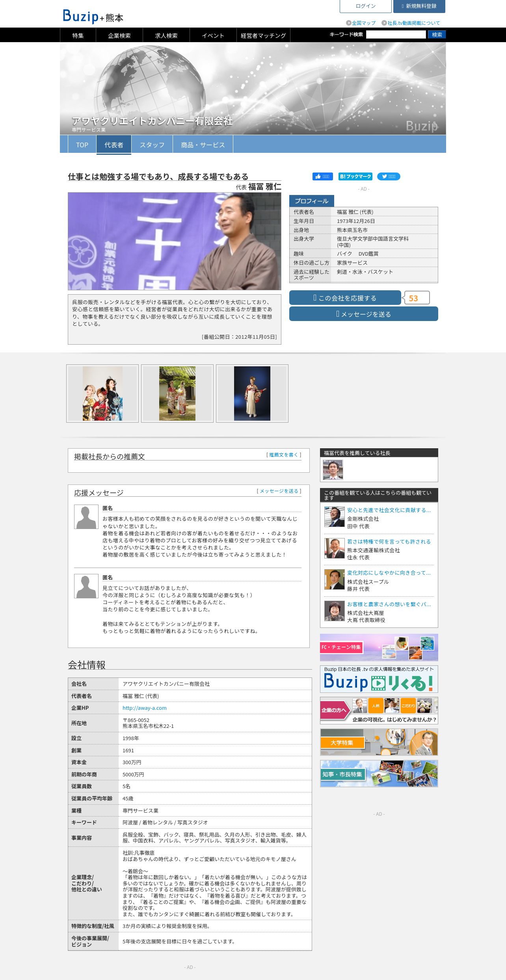Open the 大学特集 banner
506x980 pixels.
click(x=379, y=742)
